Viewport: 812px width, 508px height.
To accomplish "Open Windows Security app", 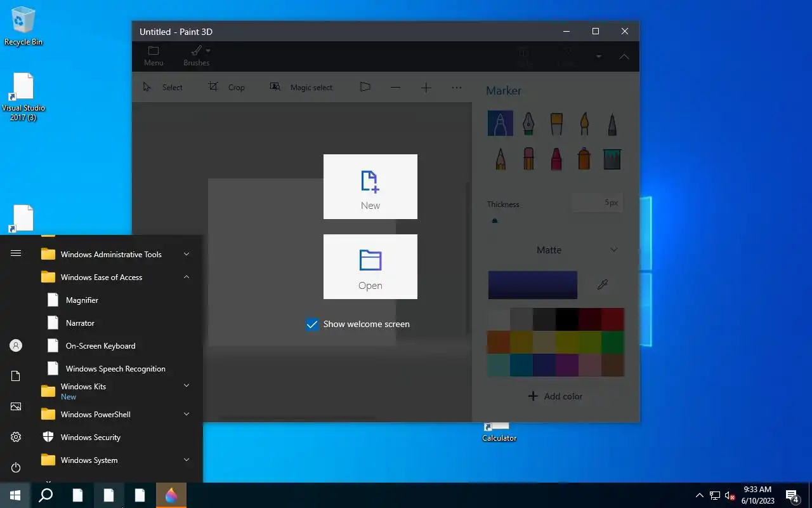I will (115, 437).
